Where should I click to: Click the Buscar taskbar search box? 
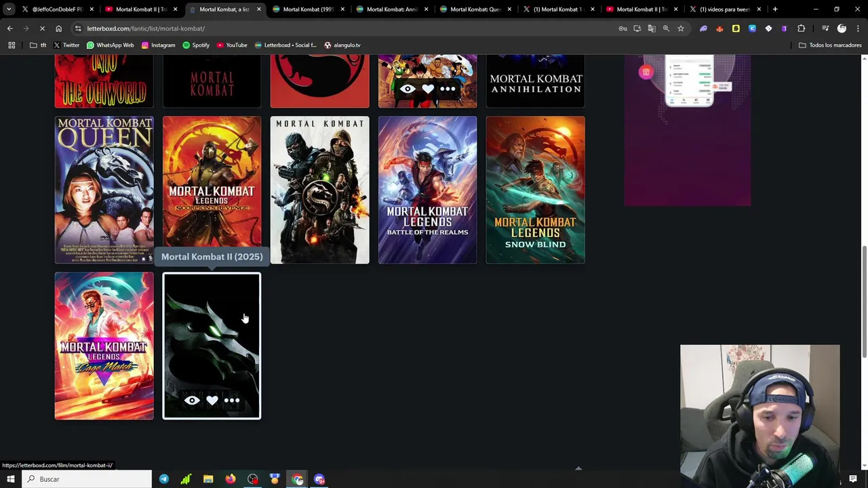[x=87, y=479]
